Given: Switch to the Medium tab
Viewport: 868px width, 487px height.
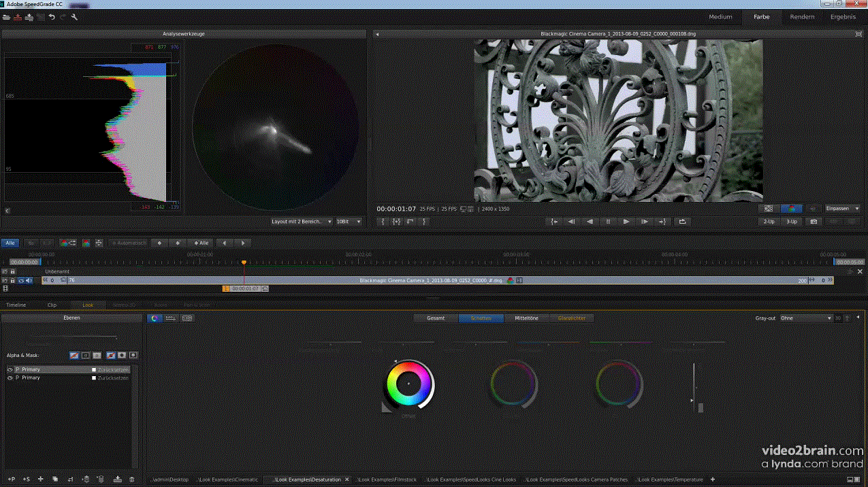Looking at the screenshot, I should pos(720,17).
